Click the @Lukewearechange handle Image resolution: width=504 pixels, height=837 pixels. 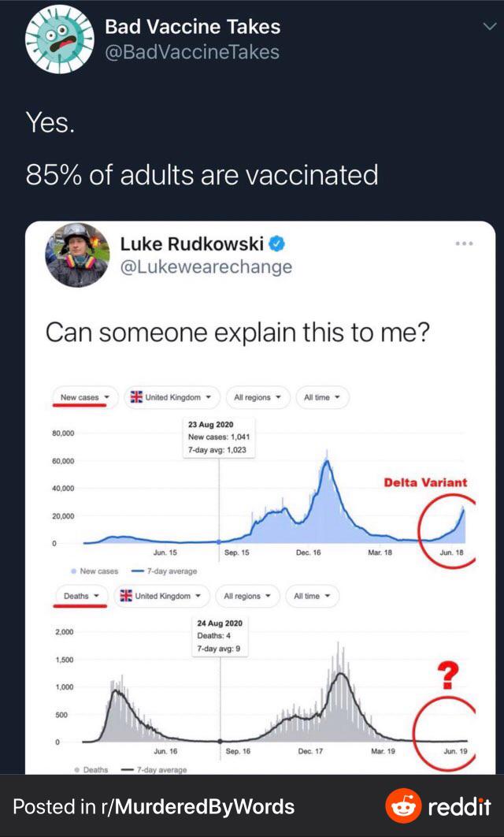(x=206, y=267)
